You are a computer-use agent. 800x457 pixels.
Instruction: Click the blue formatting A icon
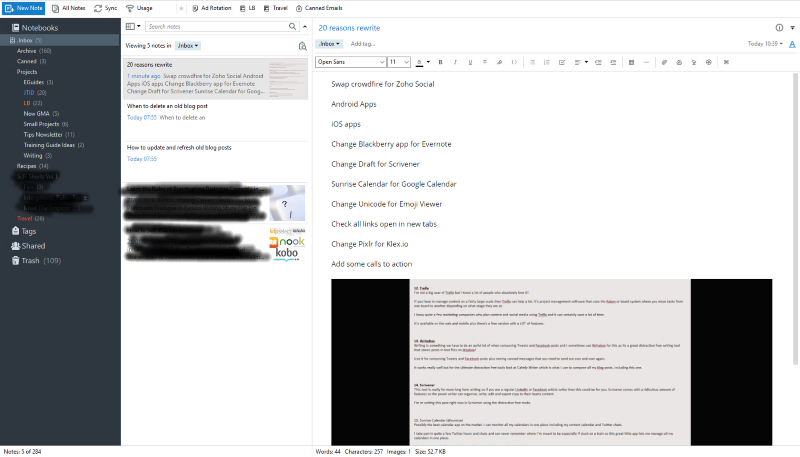click(x=792, y=44)
